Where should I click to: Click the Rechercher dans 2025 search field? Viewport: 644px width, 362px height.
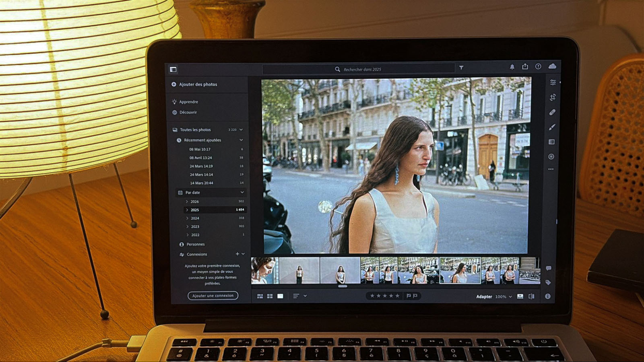click(x=358, y=69)
